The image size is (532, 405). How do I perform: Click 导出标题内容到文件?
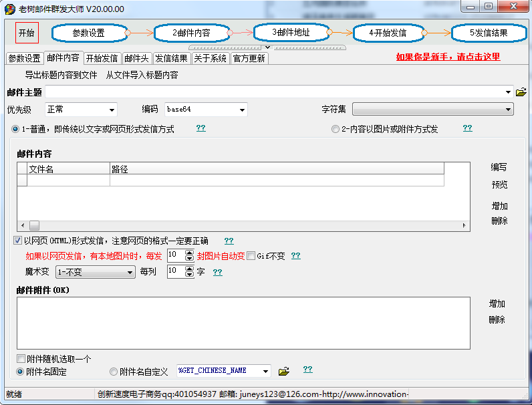pyautogui.click(x=61, y=75)
